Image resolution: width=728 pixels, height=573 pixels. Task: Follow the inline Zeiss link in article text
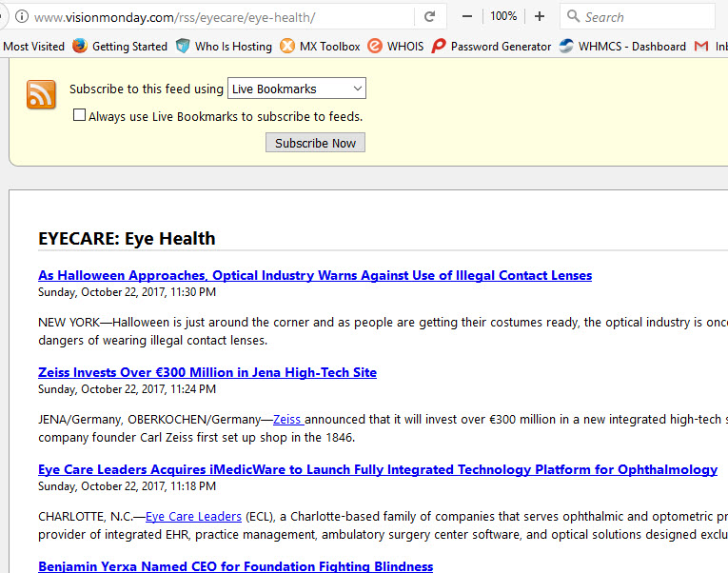coord(287,420)
